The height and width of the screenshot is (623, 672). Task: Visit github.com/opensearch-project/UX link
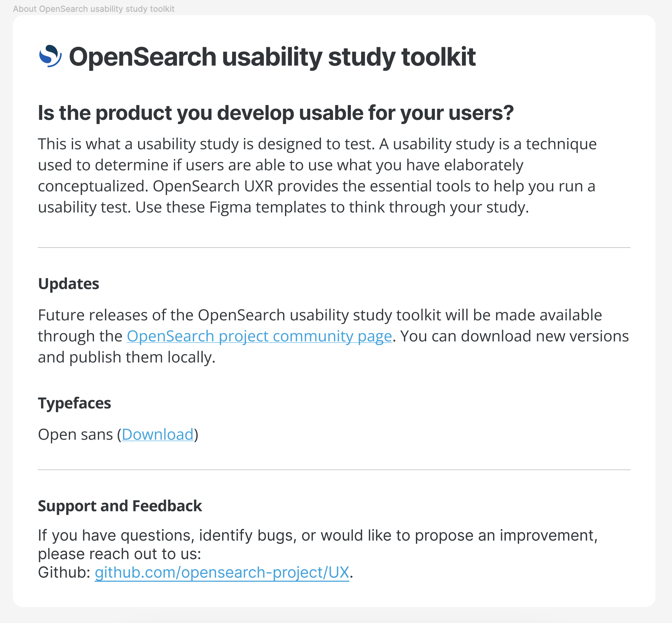(x=222, y=572)
